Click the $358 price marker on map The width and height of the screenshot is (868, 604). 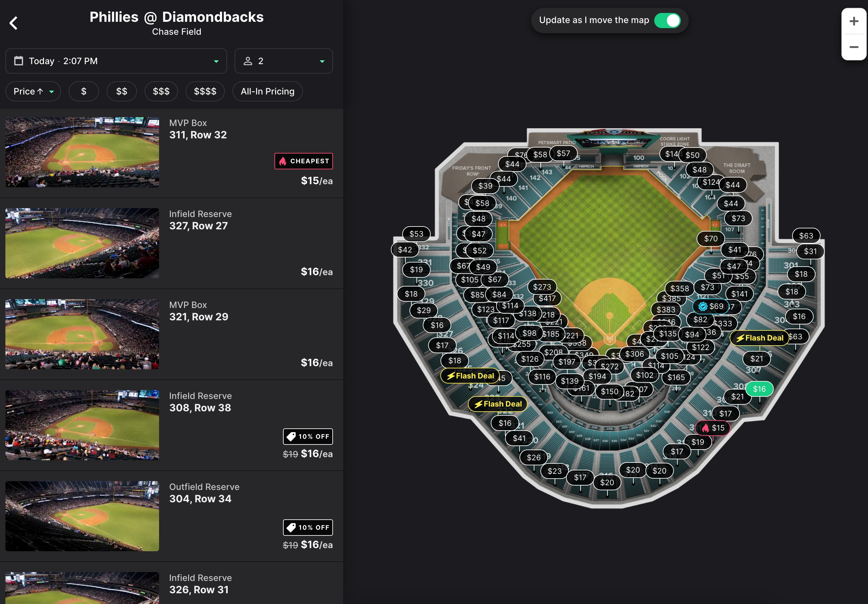(679, 288)
